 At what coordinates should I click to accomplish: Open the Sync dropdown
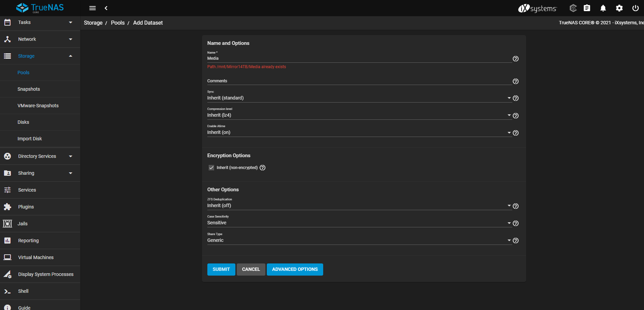click(x=358, y=98)
